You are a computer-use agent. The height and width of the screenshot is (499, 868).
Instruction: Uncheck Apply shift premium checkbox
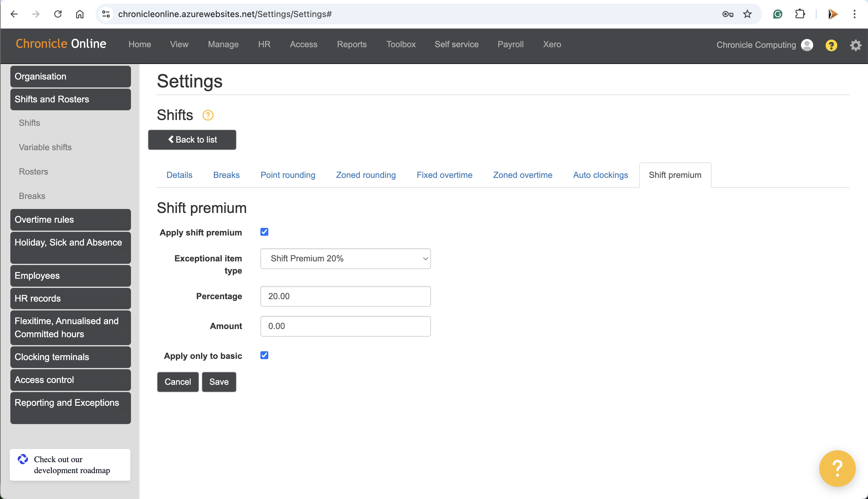click(x=264, y=232)
